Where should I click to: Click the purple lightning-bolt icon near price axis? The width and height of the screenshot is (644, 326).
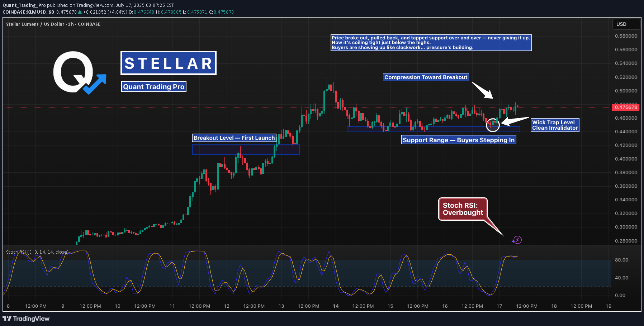517,240
